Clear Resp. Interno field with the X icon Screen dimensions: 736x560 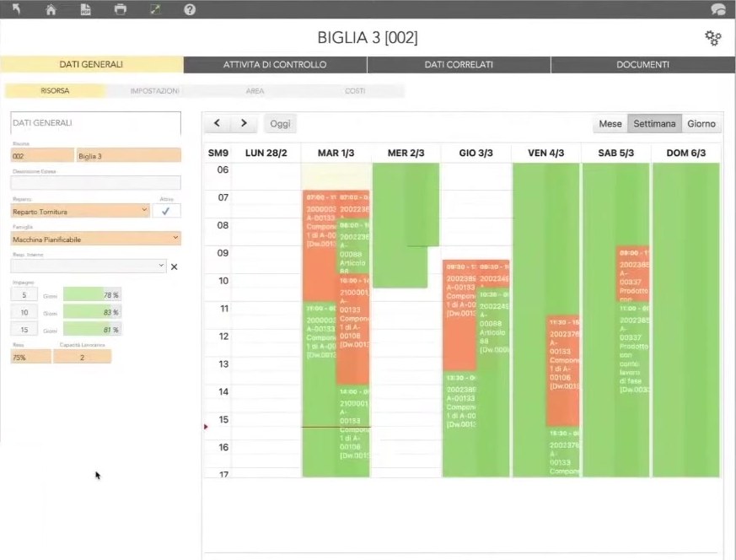click(175, 267)
